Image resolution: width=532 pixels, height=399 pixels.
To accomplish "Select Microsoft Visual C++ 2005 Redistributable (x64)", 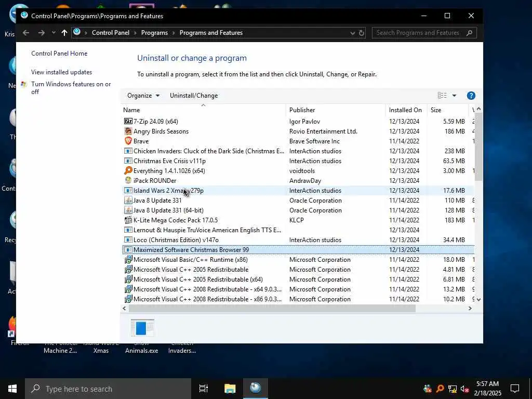I will [298, 279].
